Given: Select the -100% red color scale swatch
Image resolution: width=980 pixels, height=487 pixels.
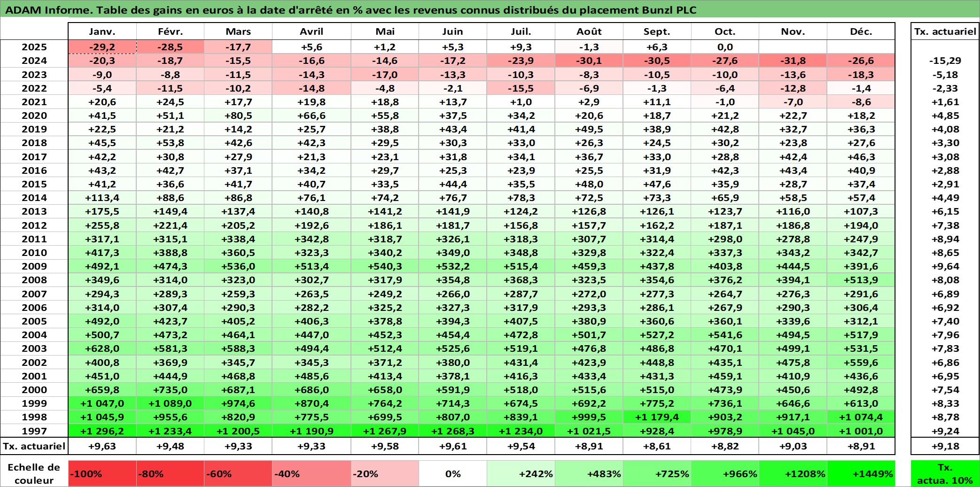Looking at the screenshot, I should coord(102,473).
